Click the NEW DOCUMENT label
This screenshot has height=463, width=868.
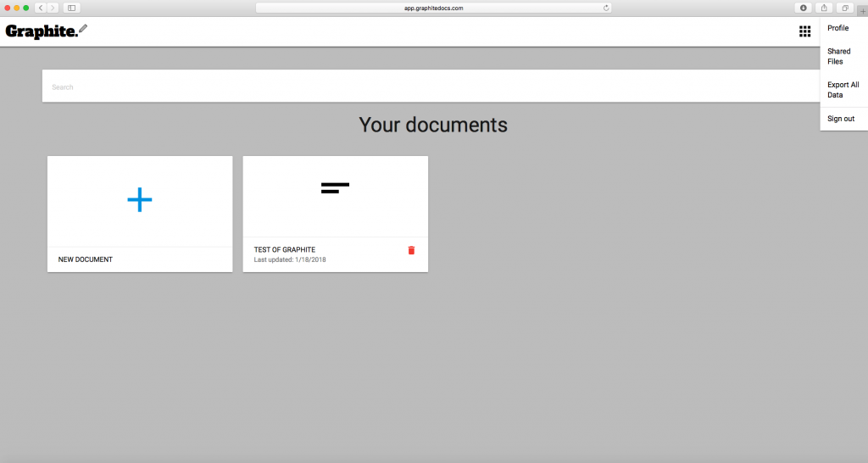(86, 259)
